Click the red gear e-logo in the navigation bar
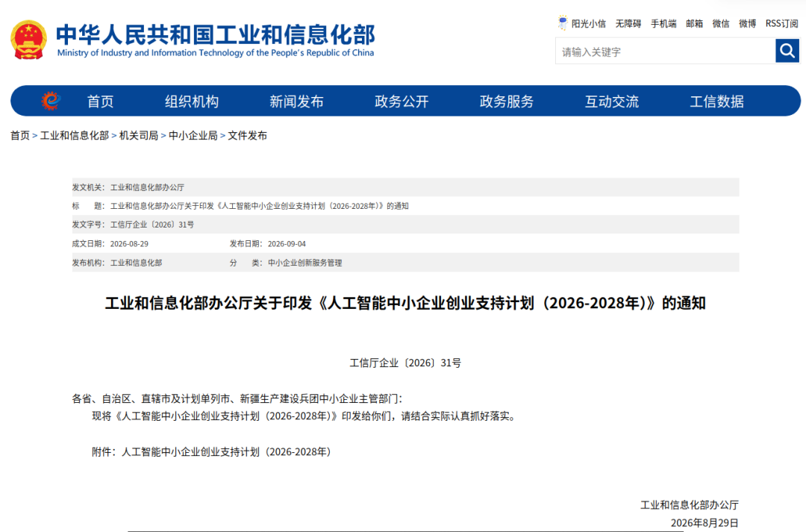The height and width of the screenshot is (532, 806). click(51, 101)
